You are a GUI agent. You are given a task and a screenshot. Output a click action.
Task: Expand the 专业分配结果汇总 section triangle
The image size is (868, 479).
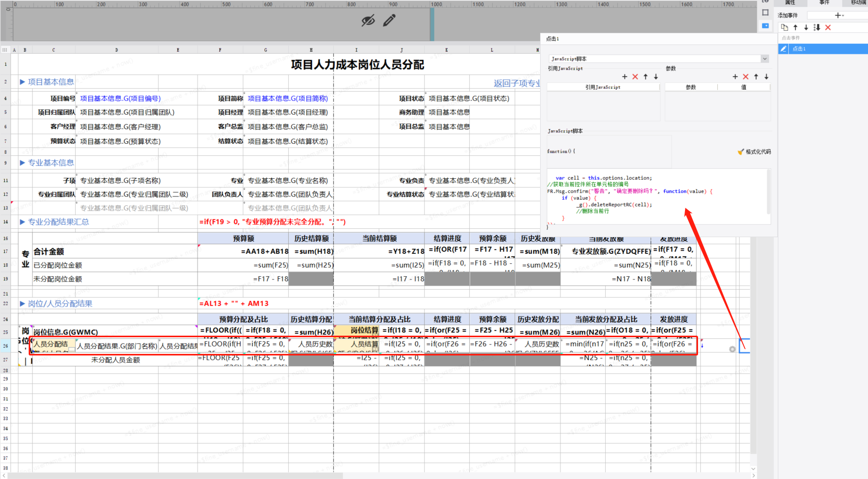pyautogui.click(x=22, y=222)
